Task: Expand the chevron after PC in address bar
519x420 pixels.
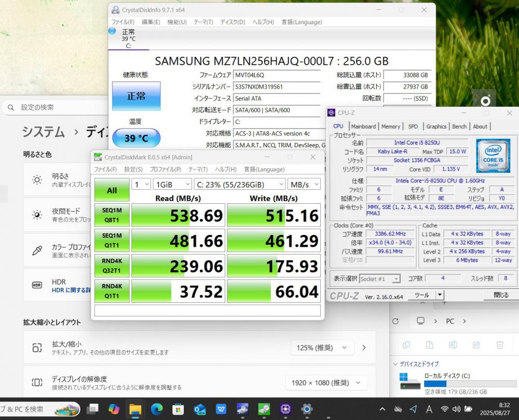Action: click(465, 321)
